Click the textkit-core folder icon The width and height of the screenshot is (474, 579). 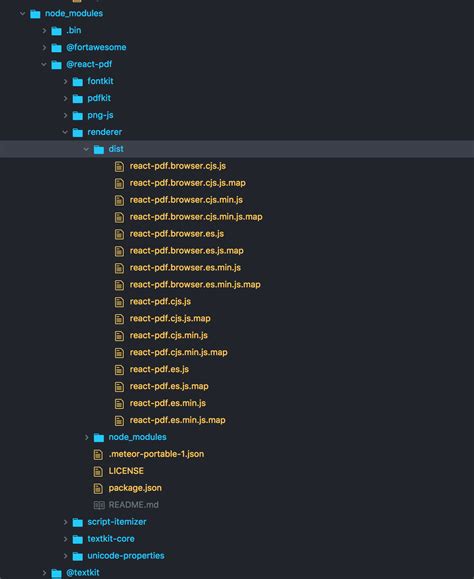78,539
